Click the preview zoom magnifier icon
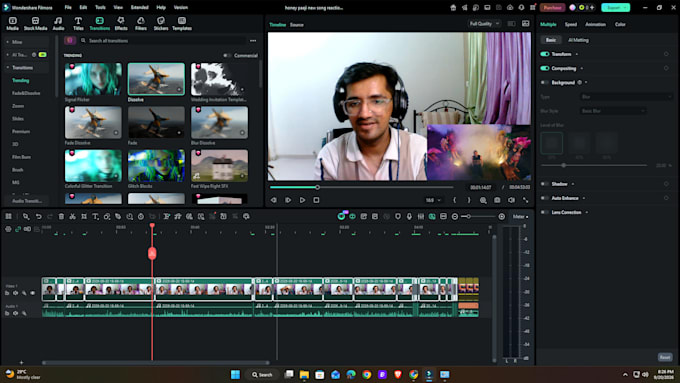Screen dimensions: 680x383 [483, 200]
